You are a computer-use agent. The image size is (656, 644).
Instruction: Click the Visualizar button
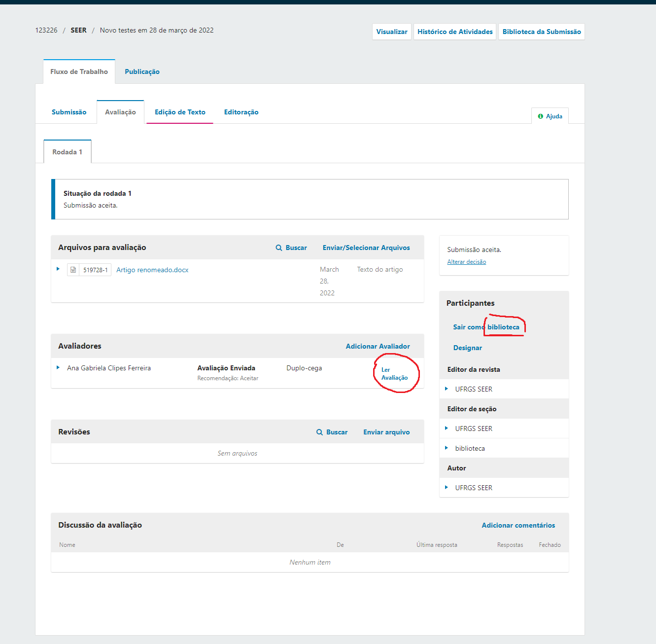click(x=392, y=32)
